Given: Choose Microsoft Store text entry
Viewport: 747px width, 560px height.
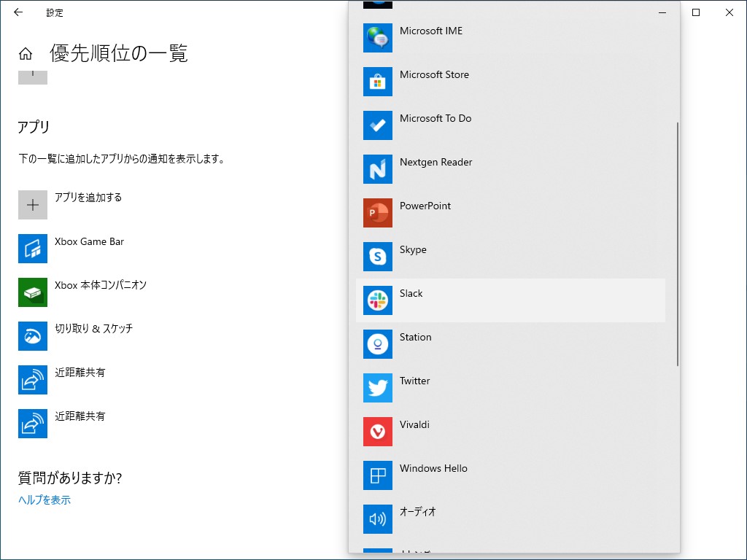Looking at the screenshot, I should [434, 75].
